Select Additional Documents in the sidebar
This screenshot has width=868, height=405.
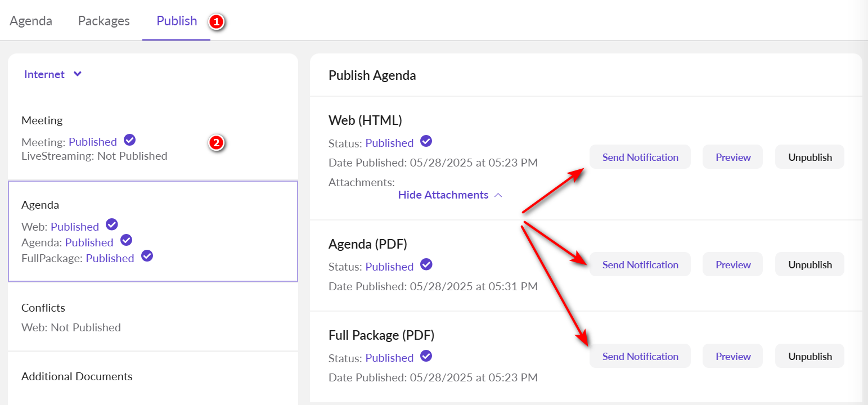click(x=77, y=376)
